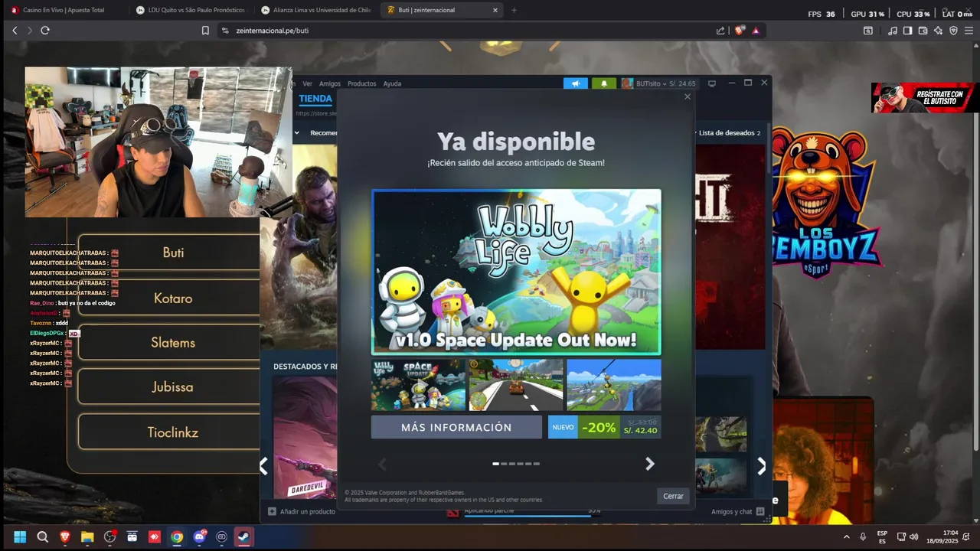Viewport: 980px width, 551px height.
Task: Click Añadir un producto in Steam
Action: point(302,511)
